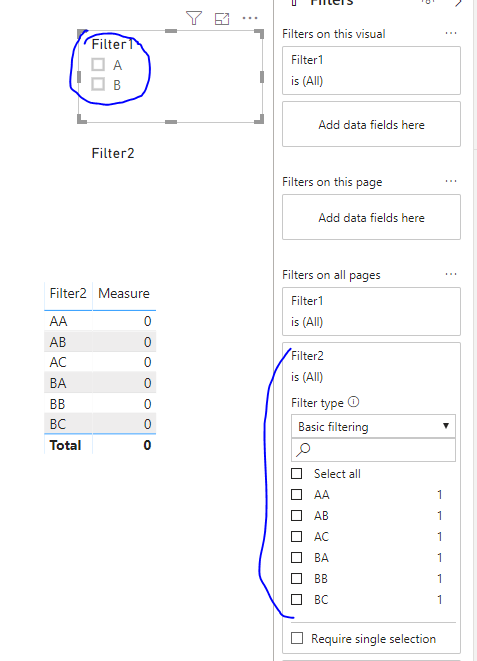Sort table by Measure column header

[124, 293]
